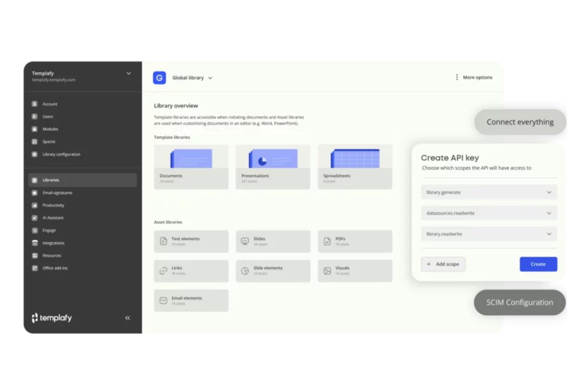Click the Productivity sidebar icon
The image size is (588, 392).
coord(35,205)
